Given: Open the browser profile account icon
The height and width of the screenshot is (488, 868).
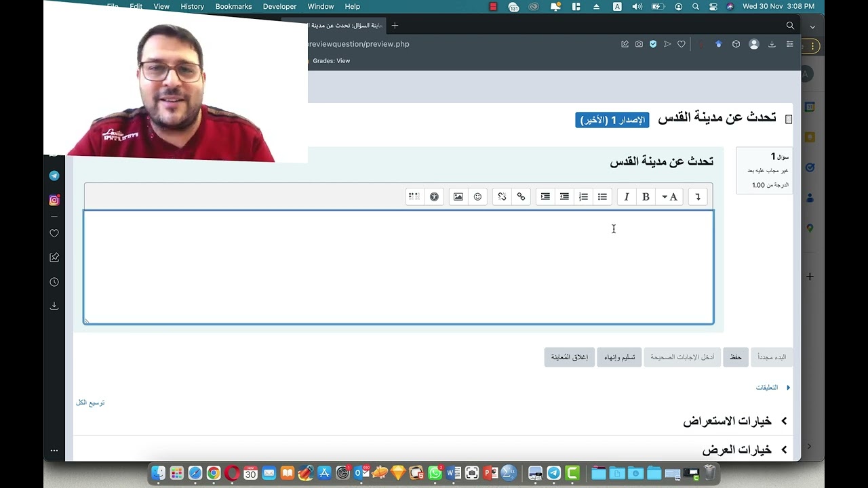Looking at the screenshot, I should coord(754,44).
